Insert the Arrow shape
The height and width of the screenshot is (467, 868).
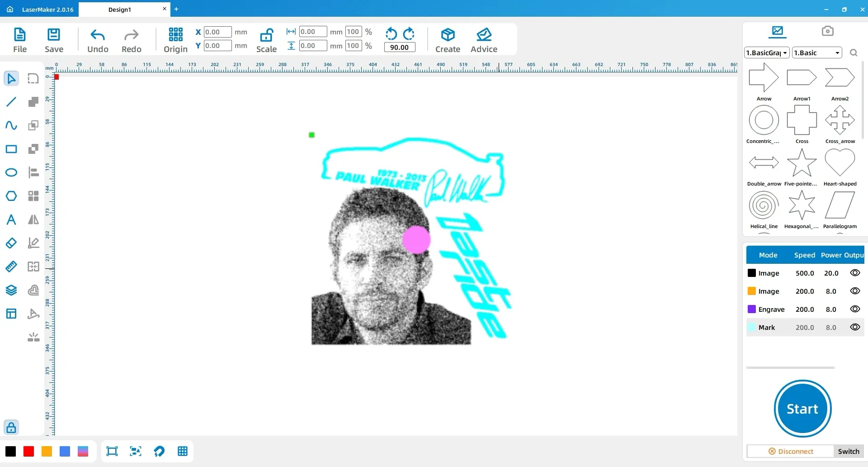coord(764,81)
